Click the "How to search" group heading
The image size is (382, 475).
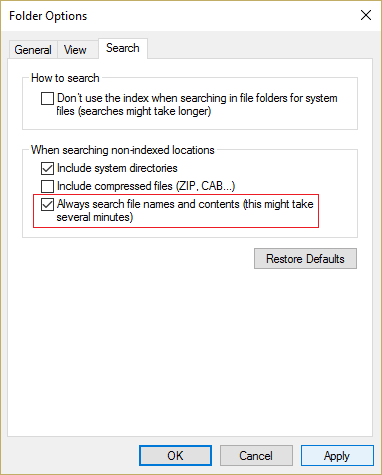click(x=65, y=78)
